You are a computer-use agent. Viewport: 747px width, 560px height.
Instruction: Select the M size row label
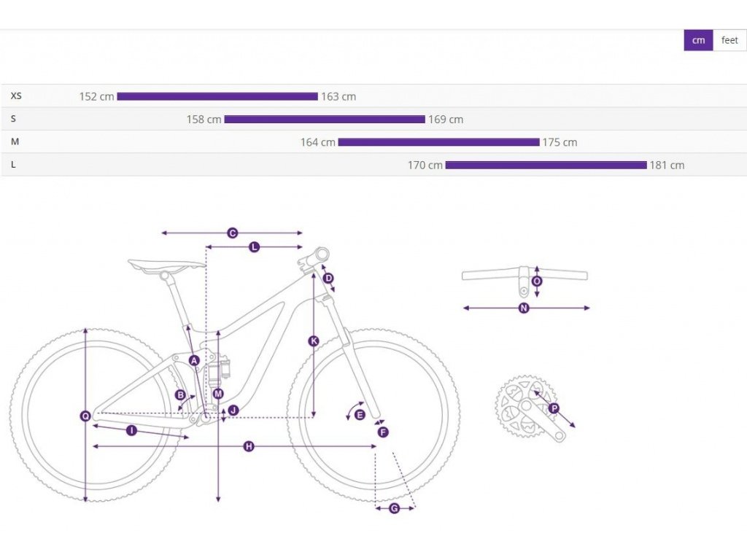15,142
